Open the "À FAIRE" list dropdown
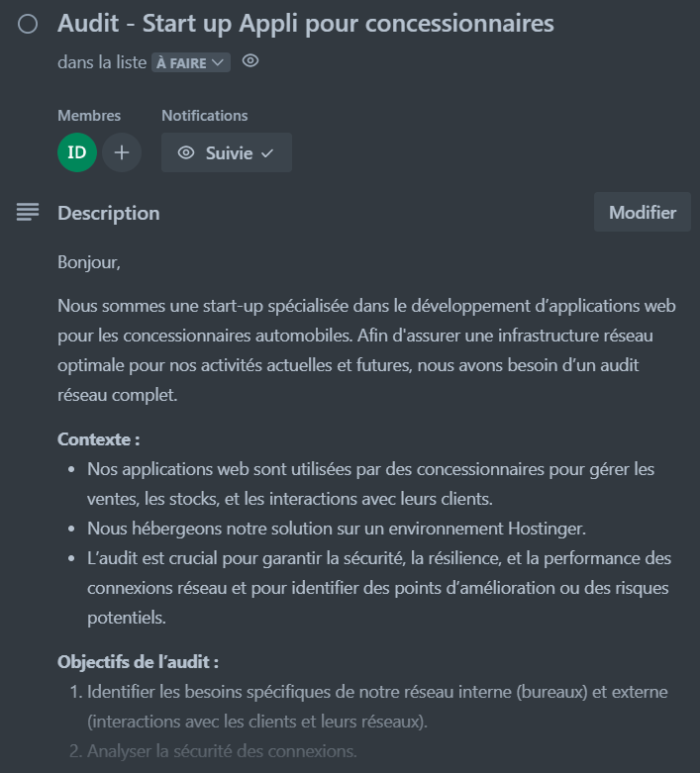The height and width of the screenshot is (773, 700). pos(190,62)
